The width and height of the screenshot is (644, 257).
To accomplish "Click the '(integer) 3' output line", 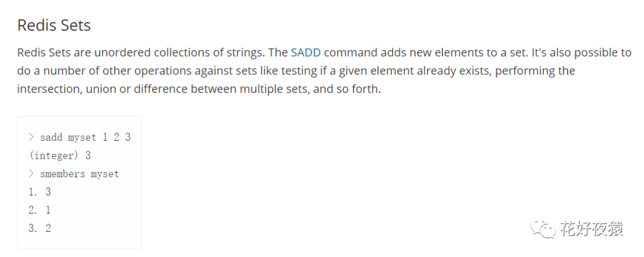I will 59,156.
